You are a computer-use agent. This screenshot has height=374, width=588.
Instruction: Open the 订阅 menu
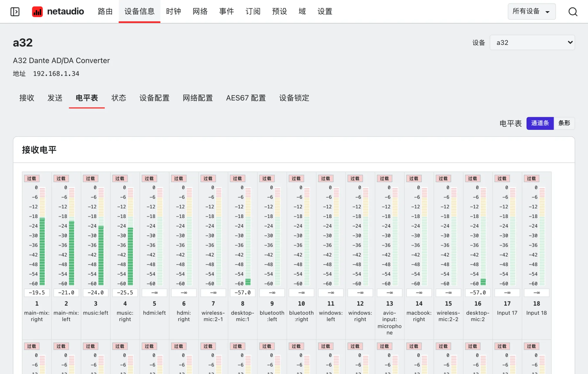point(253,11)
